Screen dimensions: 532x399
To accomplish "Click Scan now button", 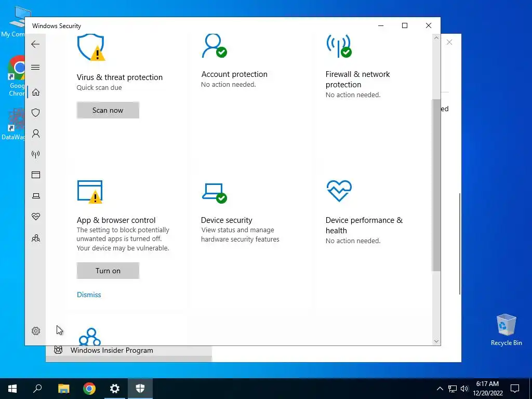I will pyautogui.click(x=108, y=110).
